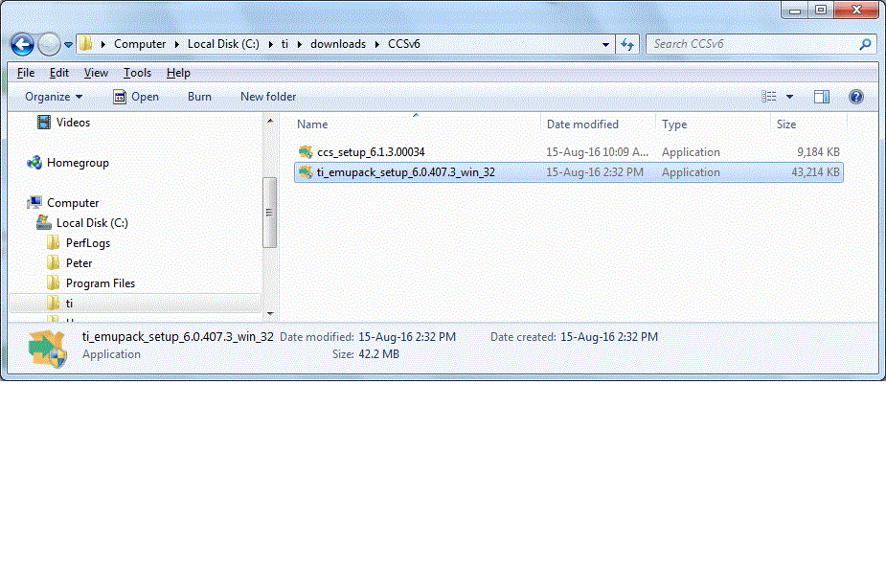
Task: Click the ccs_setup installer icon
Action: click(306, 152)
